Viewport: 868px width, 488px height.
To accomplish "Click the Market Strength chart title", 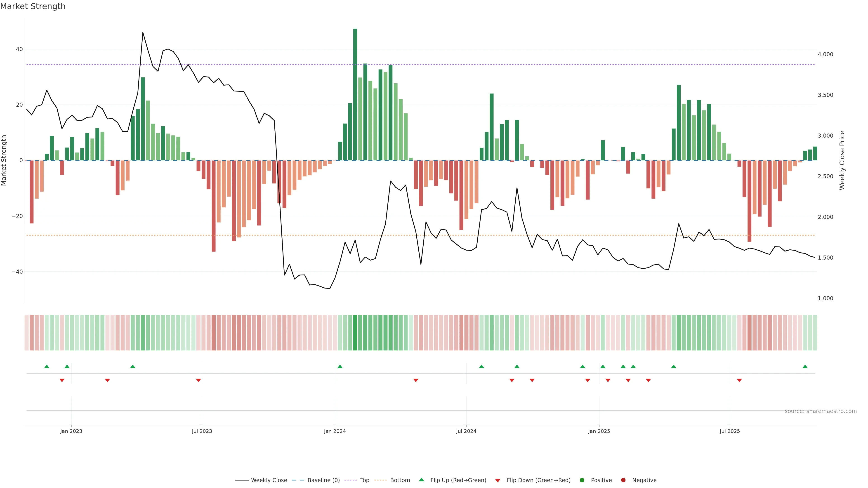I will (33, 6).
